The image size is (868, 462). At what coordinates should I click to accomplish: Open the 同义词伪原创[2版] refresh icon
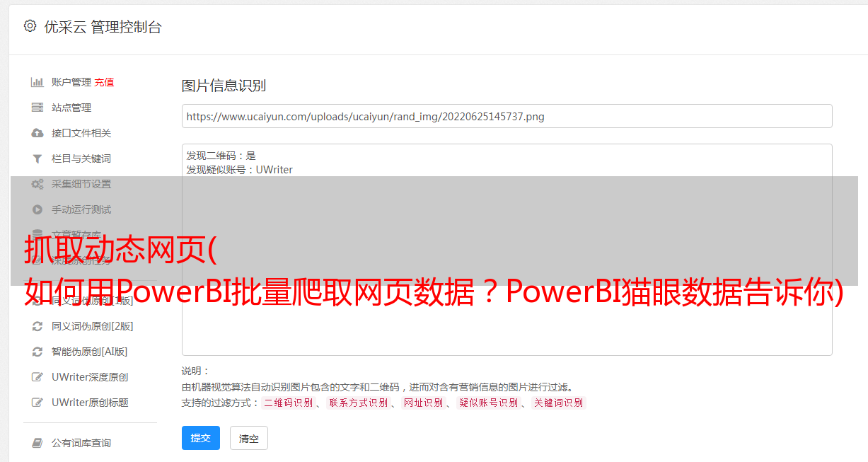pos(37,326)
